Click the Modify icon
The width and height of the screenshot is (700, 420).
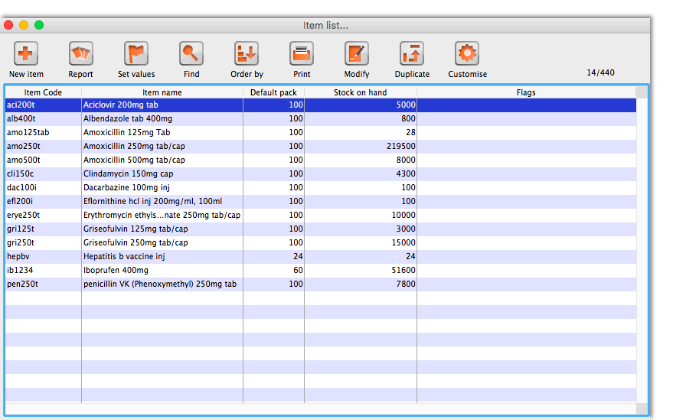pos(357,54)
